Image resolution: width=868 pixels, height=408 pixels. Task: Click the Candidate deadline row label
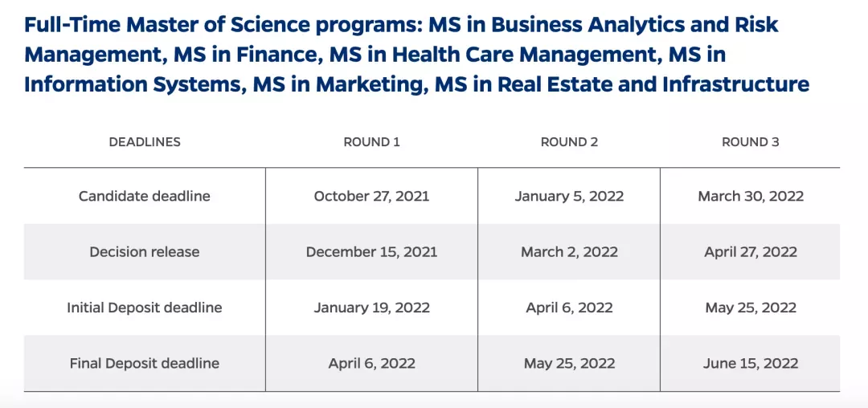[145, 196]
